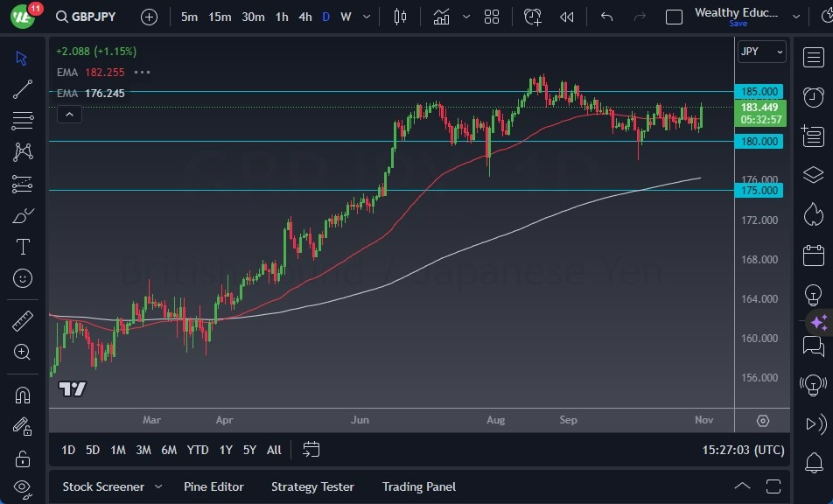Select the Magnet snapping tool
This screenshot has height=504, width=833.
click(x=22, y=395)
